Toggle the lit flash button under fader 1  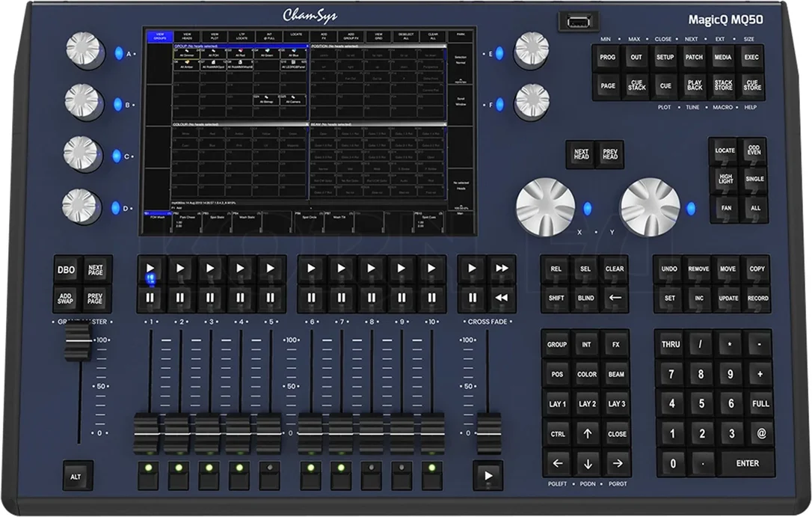pos(149,475)
